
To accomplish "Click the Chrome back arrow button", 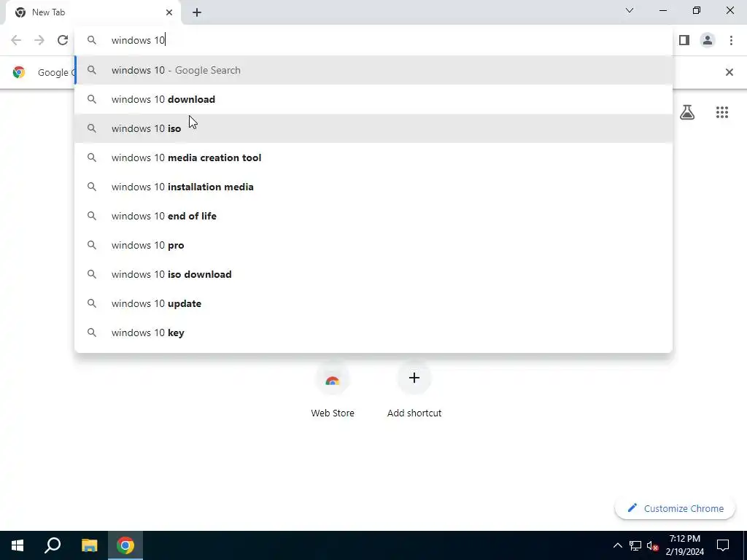I will pos(16,41).
